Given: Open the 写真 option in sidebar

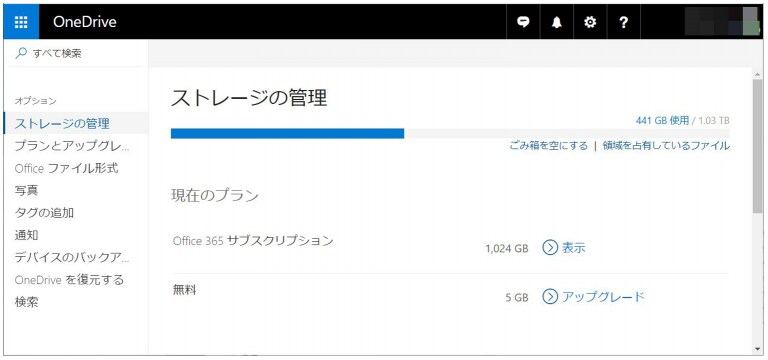Looking at the screenshot, I should click(26, 191).
